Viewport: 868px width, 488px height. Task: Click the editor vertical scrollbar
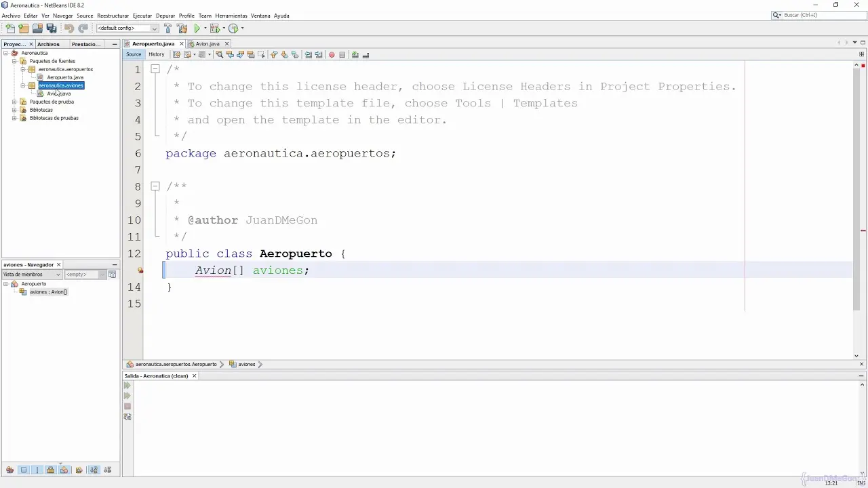coord(856,203)
